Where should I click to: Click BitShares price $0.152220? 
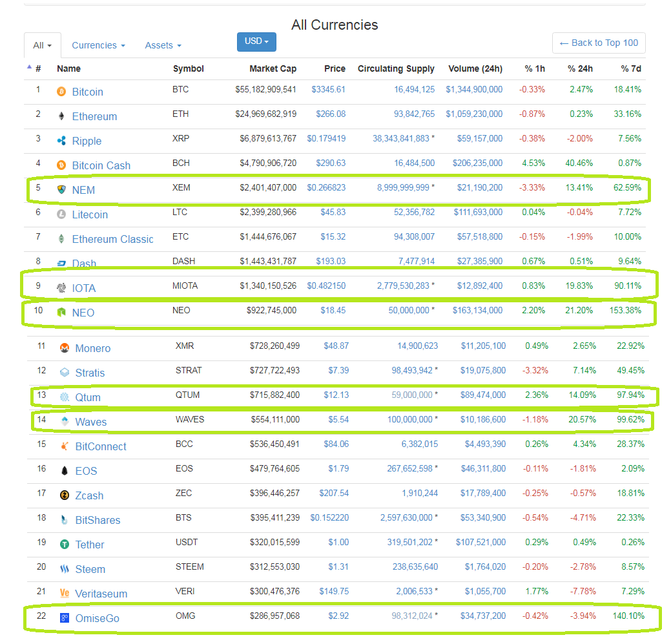(x=329, y=518)
